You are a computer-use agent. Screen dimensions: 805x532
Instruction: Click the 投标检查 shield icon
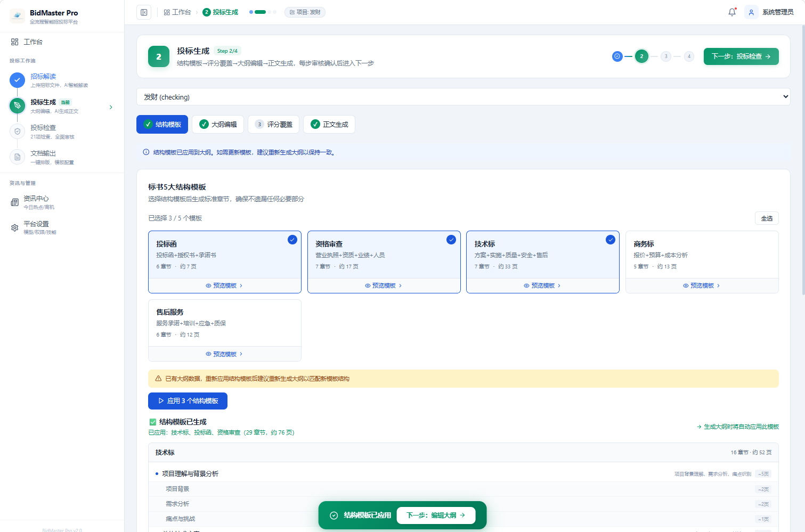coord(17,131)
